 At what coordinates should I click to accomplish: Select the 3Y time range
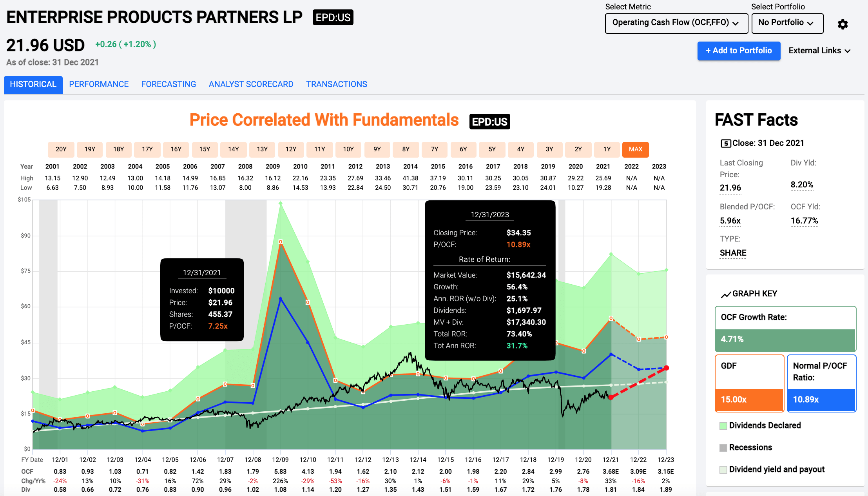pyautogui.click(x=549, y=149)
